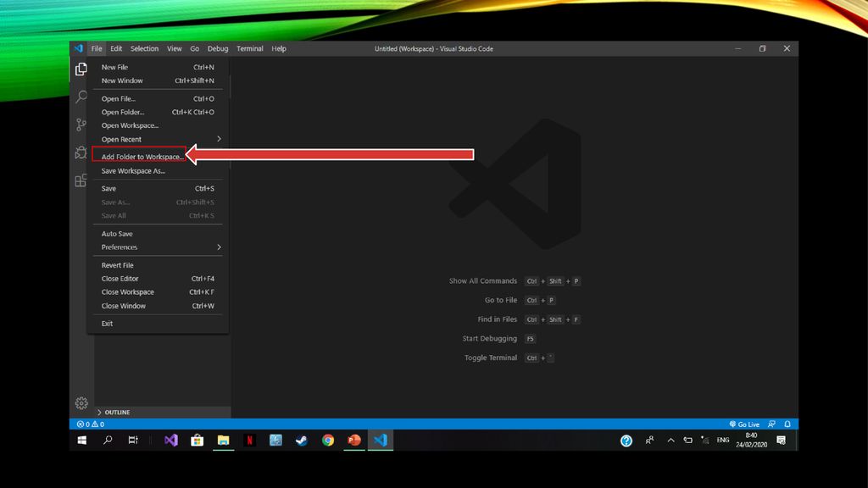
Task: Open the View menu
Action: tap(175, 48)
